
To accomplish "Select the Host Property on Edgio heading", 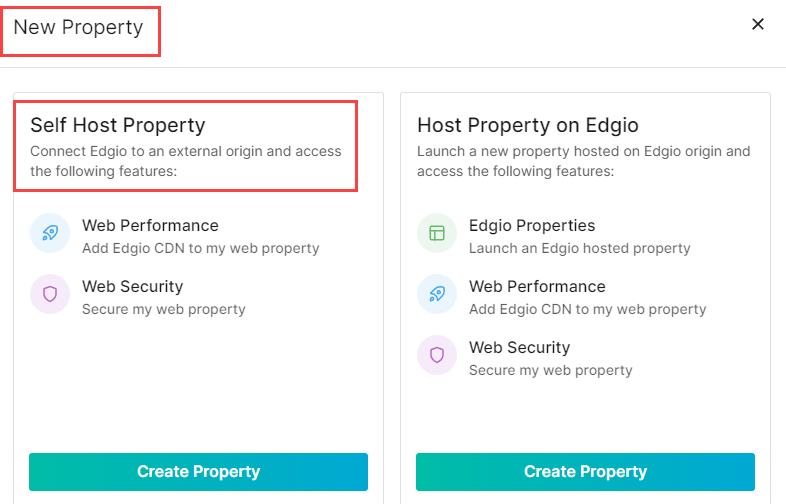I will click(527, 125).
